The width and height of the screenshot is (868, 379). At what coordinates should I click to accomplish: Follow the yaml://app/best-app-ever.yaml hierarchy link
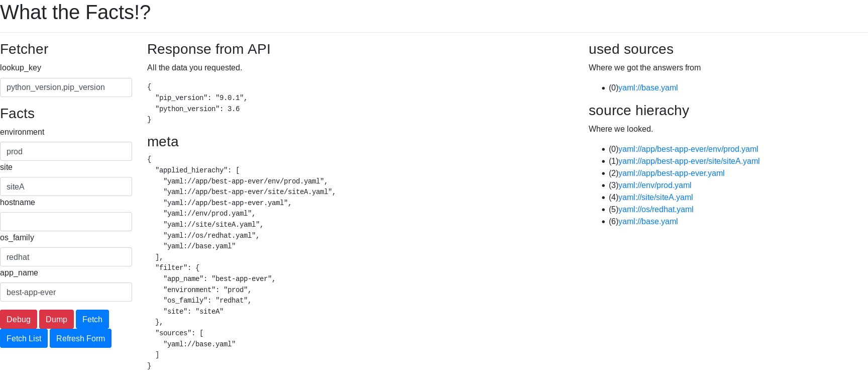[x=672, y=173]
